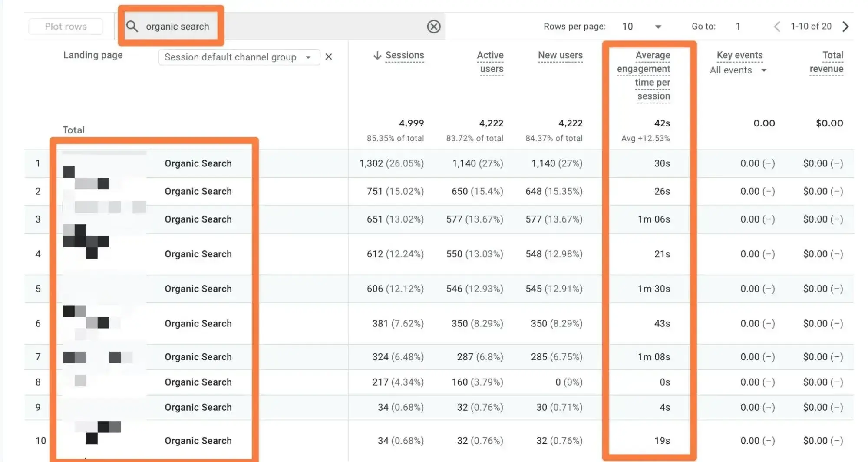Sort the table by New users
The width and height of the screenshot is (868, 462).
tap(560, 55)
